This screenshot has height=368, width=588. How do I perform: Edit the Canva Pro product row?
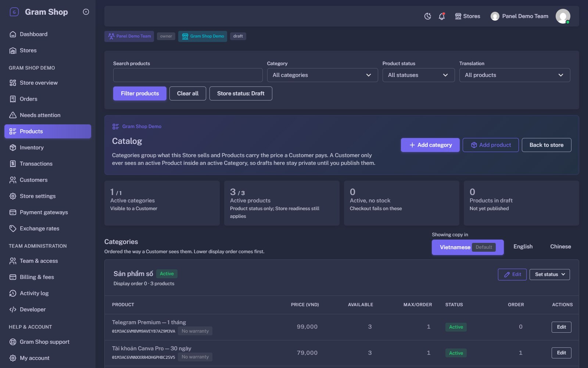coord(561,353)
